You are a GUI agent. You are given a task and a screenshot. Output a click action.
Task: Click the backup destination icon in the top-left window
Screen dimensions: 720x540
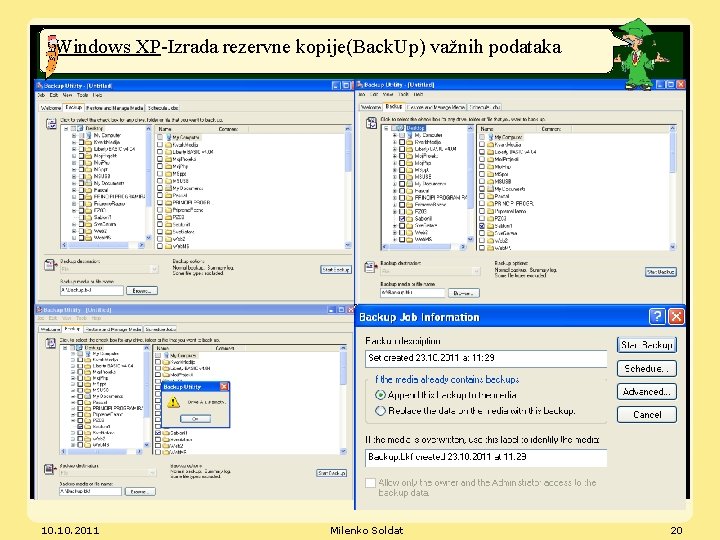50,265
